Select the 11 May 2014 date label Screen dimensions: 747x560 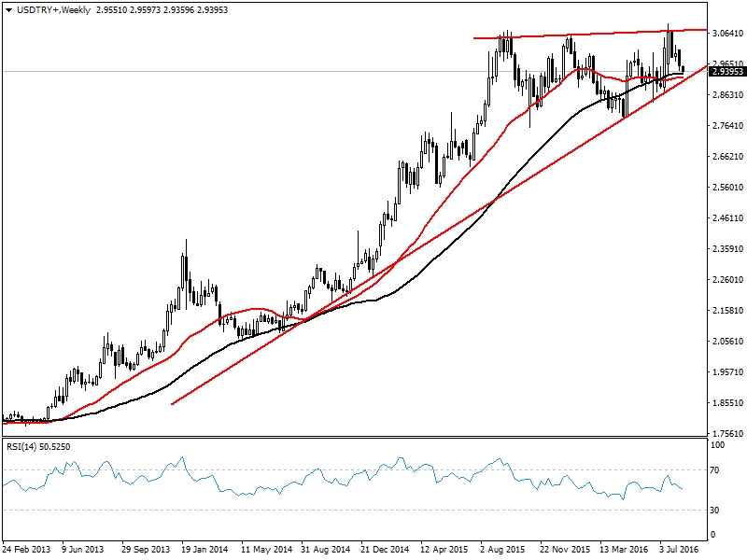[266, 549]
